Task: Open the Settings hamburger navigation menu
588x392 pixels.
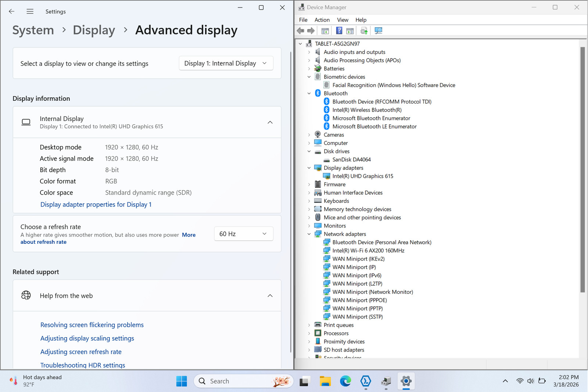Action: pyautogui.click(x=30, y=11)
